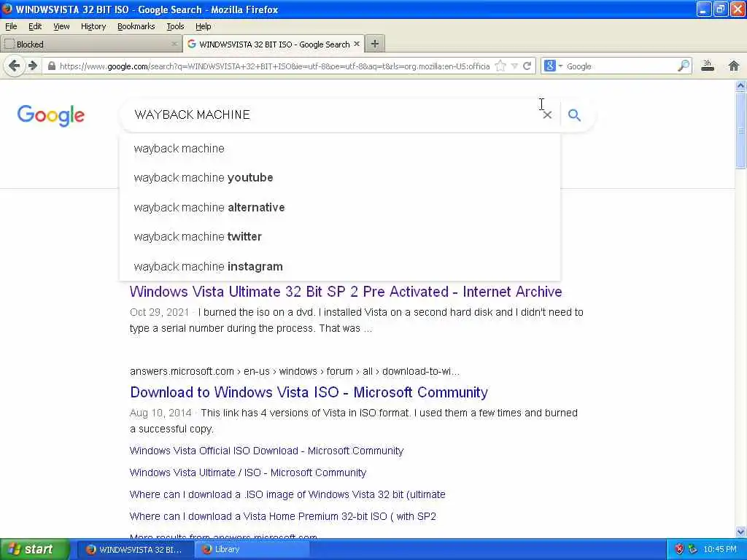Select the WINDWSVISTA 32 BIT ISO tab
Image resolution: width=747 pixels, height=560 pixels.
(x=274, y=44)
